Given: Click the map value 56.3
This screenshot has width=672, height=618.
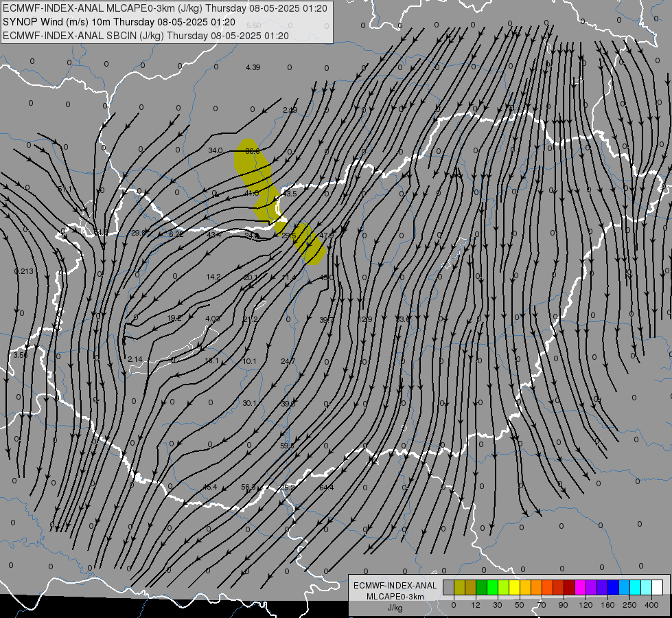Looking at the screenshot, I should tap(248, 488).
